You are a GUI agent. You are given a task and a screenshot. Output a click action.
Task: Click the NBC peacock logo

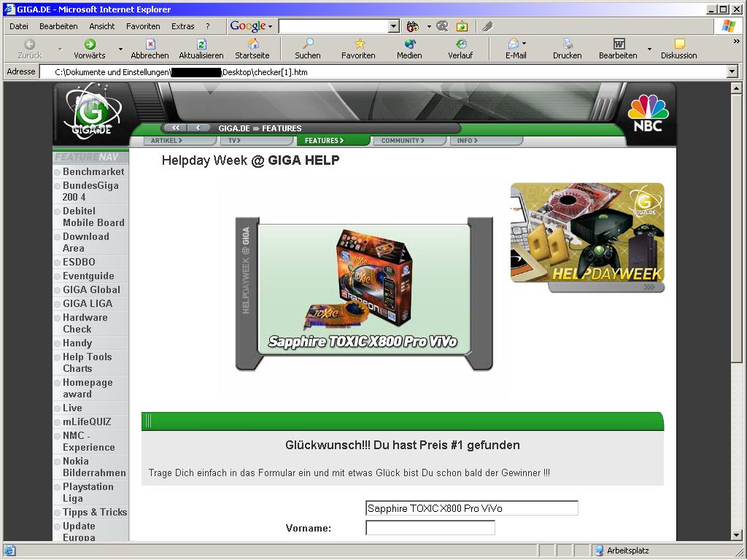pyautogui.click(x=648, y=113)
